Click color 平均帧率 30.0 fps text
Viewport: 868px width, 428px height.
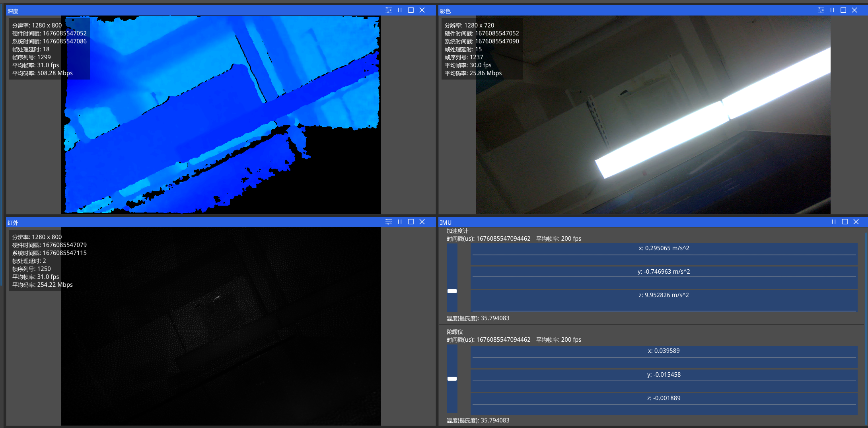click(468, 65)
